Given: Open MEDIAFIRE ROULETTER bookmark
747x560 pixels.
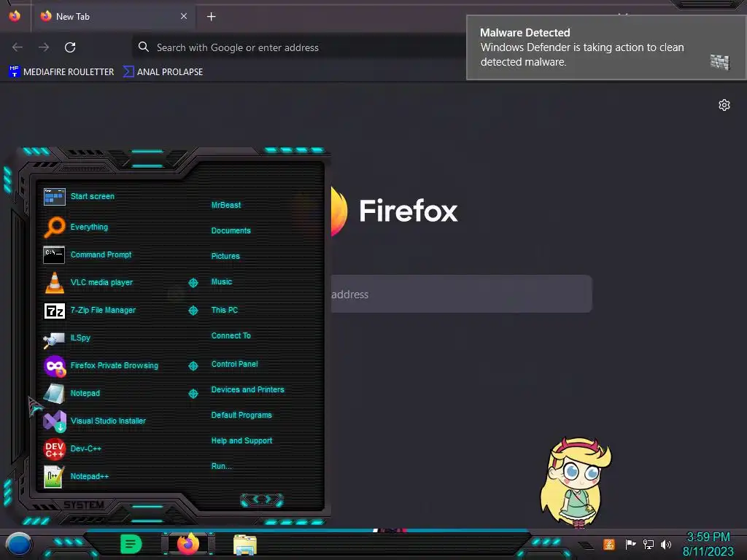Looking at the screenshot, I should [61, 72].
